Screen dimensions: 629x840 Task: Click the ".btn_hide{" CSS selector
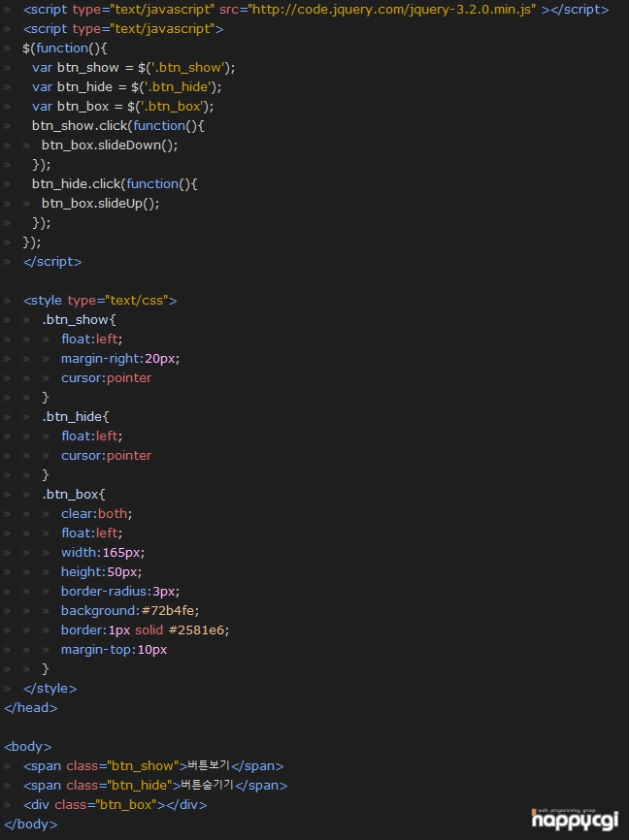pos(76,417)
